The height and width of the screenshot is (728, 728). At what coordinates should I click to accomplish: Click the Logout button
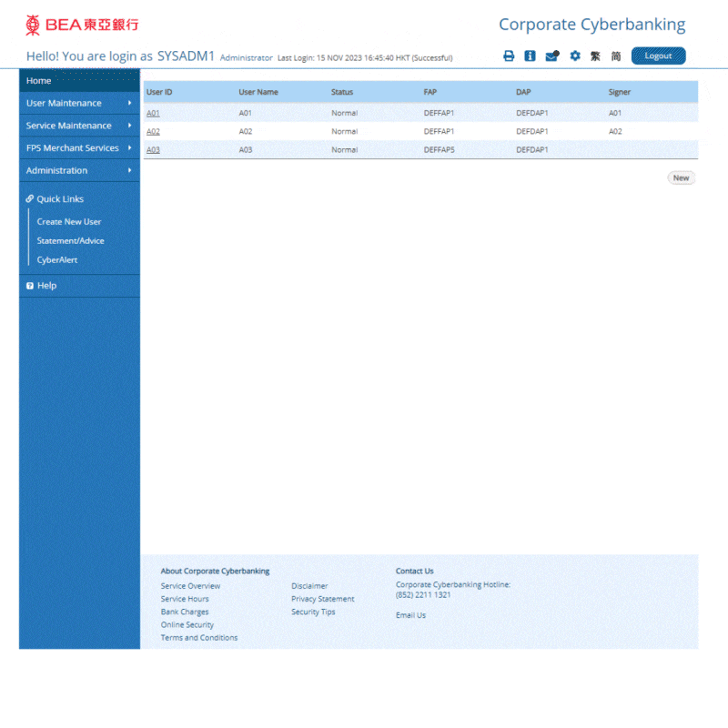tap(658, 56)
